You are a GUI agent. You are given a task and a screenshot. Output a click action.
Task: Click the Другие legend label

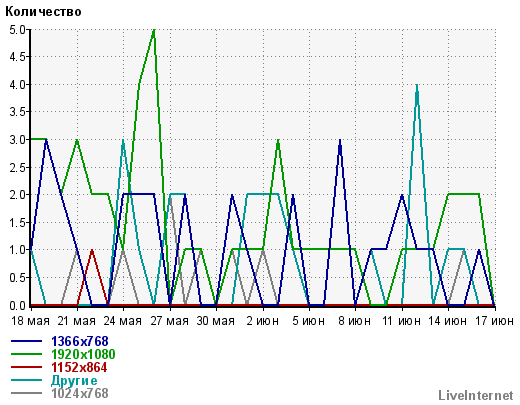pyautogui.click(x=74, y=380)
